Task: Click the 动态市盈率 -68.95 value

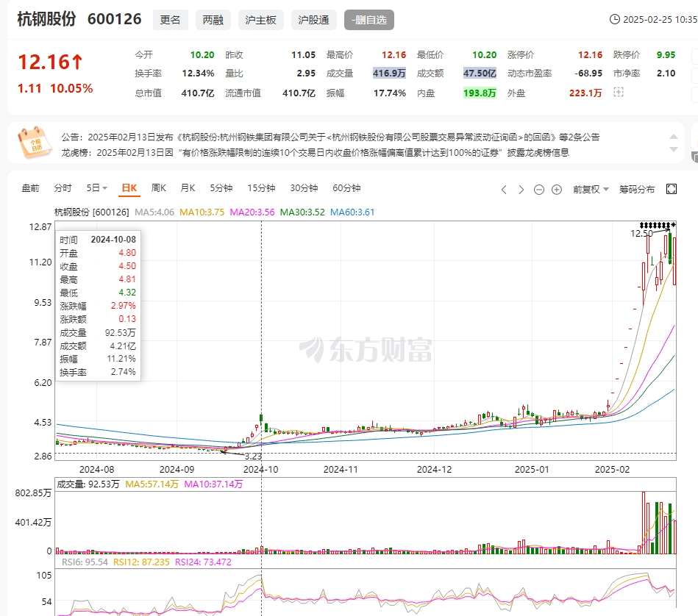Action: tap(588, 73)
